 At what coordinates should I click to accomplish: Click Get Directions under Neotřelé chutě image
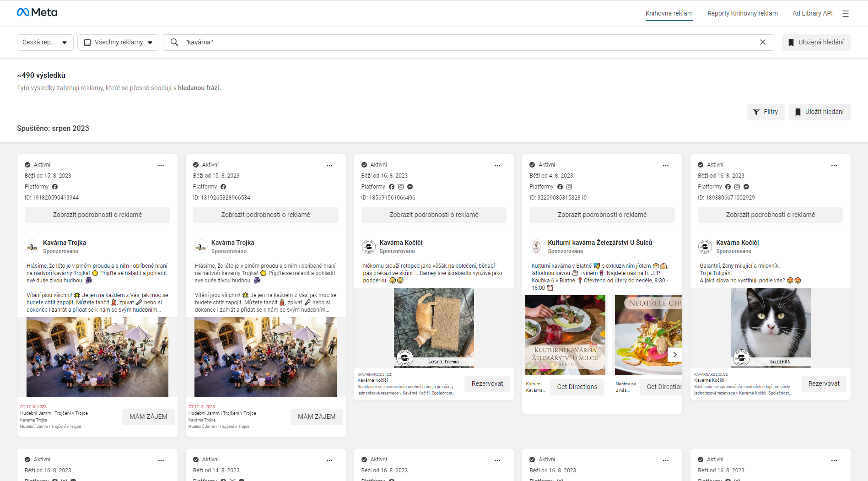coord(661,387)
